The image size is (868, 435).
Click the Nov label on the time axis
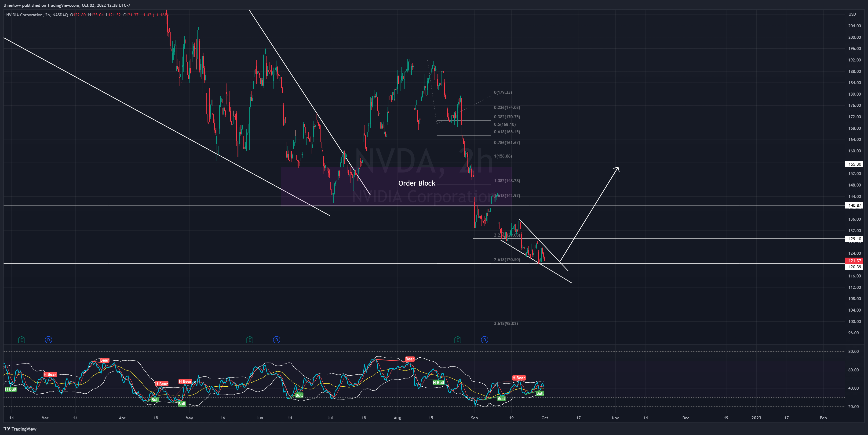pos(615,418)
